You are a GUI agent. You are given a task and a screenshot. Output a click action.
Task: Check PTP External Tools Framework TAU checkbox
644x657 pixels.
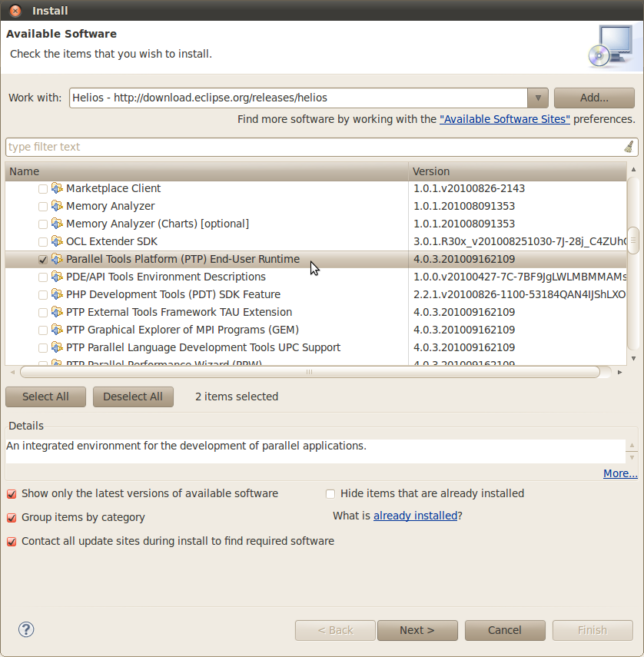click(x=43, y=313)
